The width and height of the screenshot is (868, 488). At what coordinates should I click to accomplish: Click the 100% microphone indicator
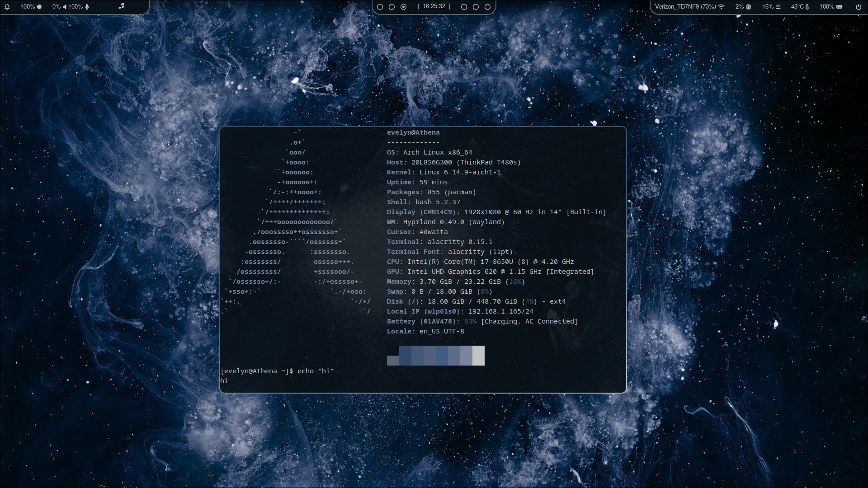click(x=79, y=7)
